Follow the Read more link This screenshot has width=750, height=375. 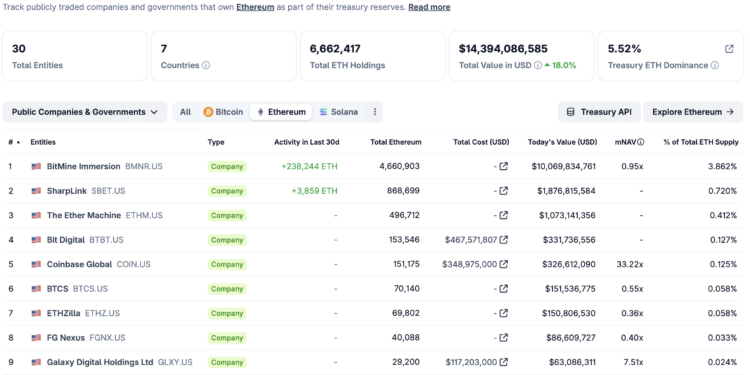tap(429, 7)
